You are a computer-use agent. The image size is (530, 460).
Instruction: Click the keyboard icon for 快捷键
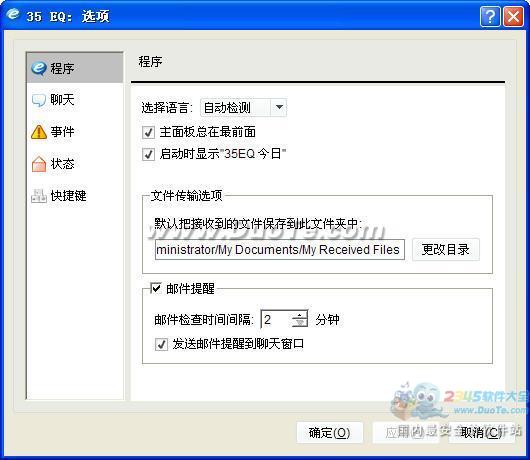(39, 196)
